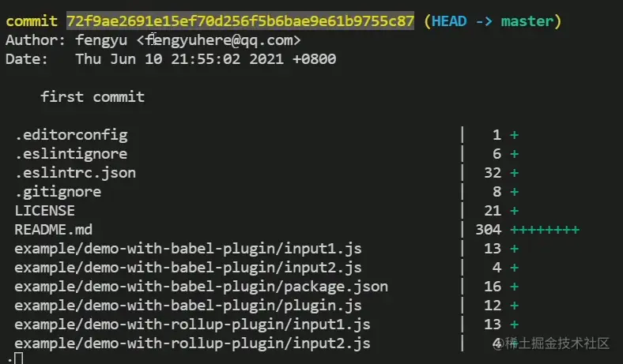Click the 304 insertions count for README.md
623x364 pixels.
pos(489,230)
